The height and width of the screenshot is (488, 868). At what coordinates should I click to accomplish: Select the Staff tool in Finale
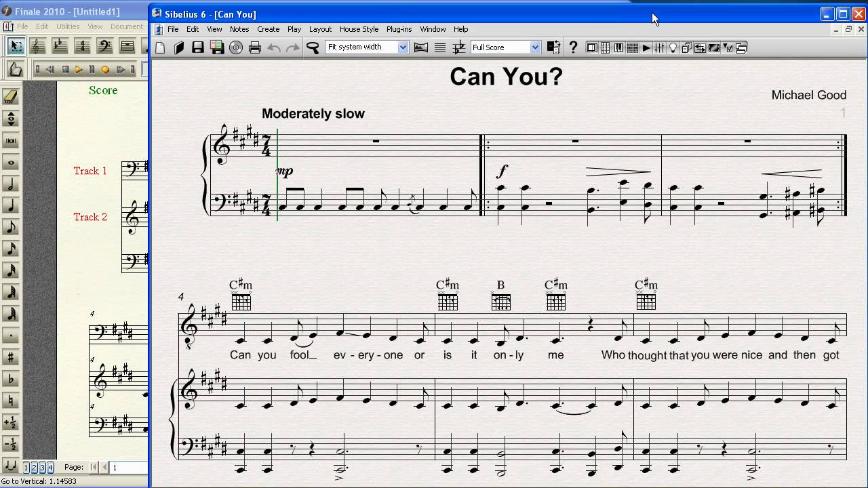pos(38,46)
